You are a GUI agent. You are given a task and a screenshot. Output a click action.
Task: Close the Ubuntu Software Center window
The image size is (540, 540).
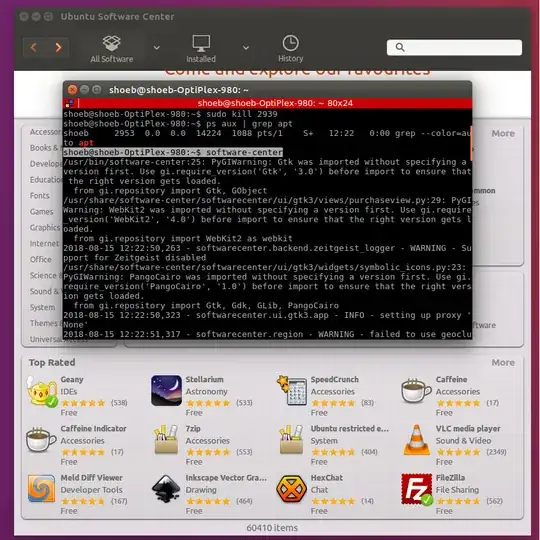23,17
